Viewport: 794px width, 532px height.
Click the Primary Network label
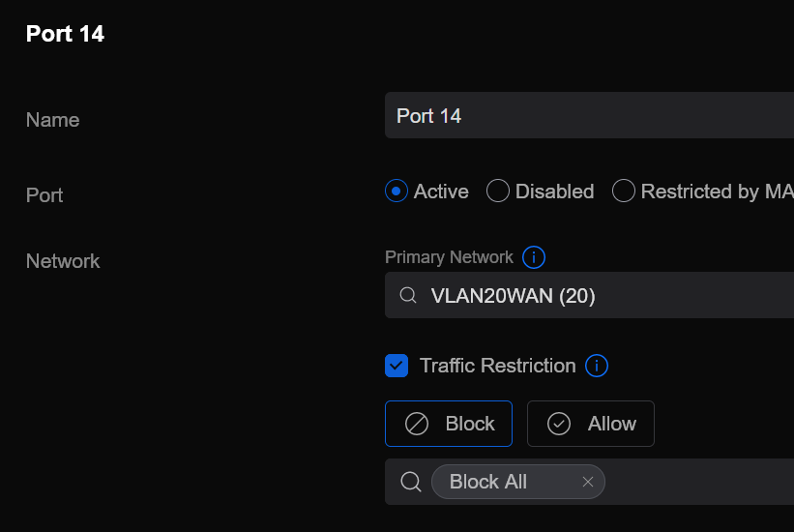449,257
